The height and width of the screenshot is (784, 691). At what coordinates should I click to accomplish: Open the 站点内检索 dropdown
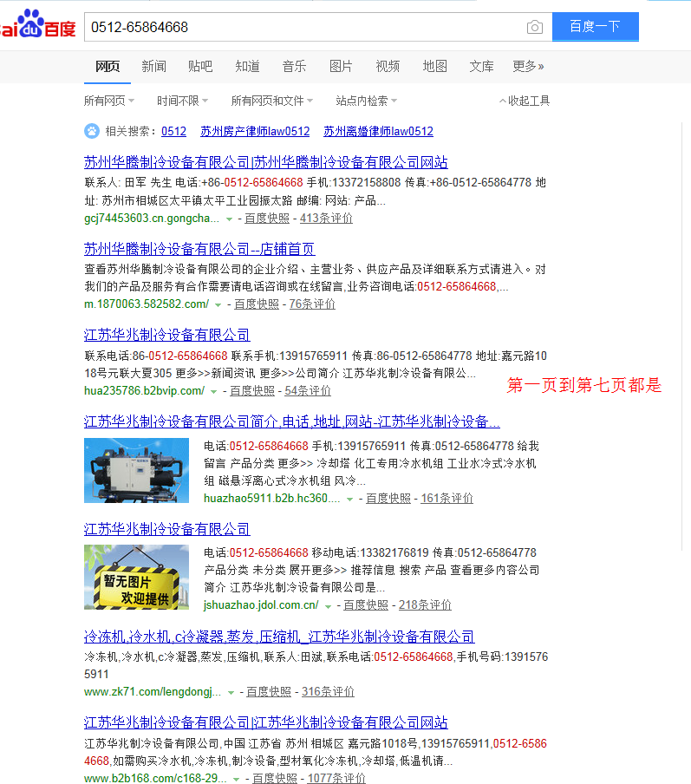[367, 101]
